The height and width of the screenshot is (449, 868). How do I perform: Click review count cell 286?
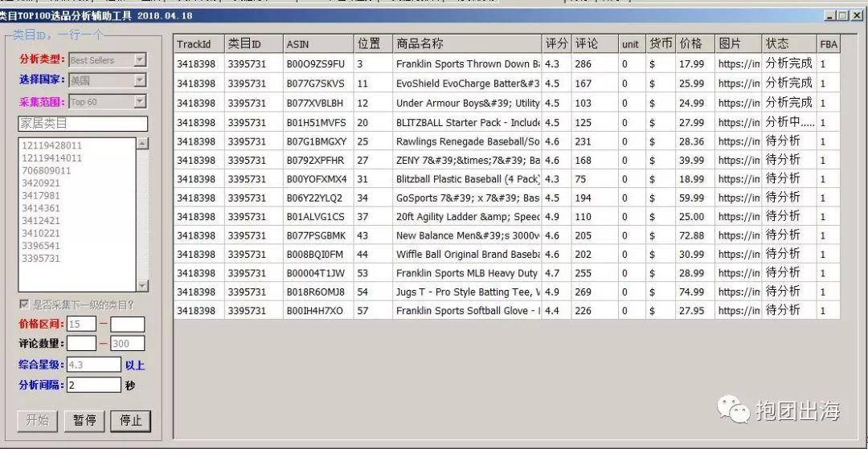(595, 64)
